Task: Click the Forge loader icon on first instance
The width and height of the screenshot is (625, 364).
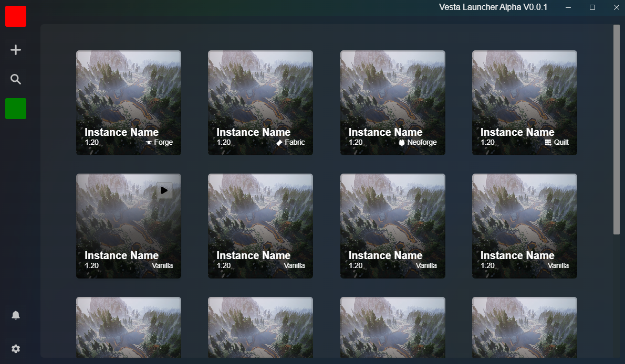Action: (149, 142)
